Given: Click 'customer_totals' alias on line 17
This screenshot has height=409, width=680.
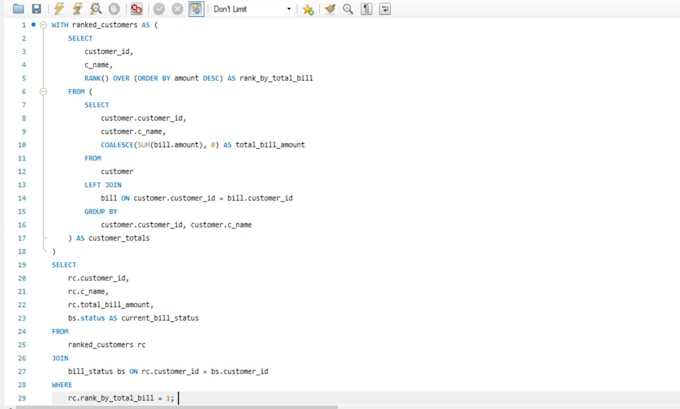Looking at the screenshot, I should point(119,238).
